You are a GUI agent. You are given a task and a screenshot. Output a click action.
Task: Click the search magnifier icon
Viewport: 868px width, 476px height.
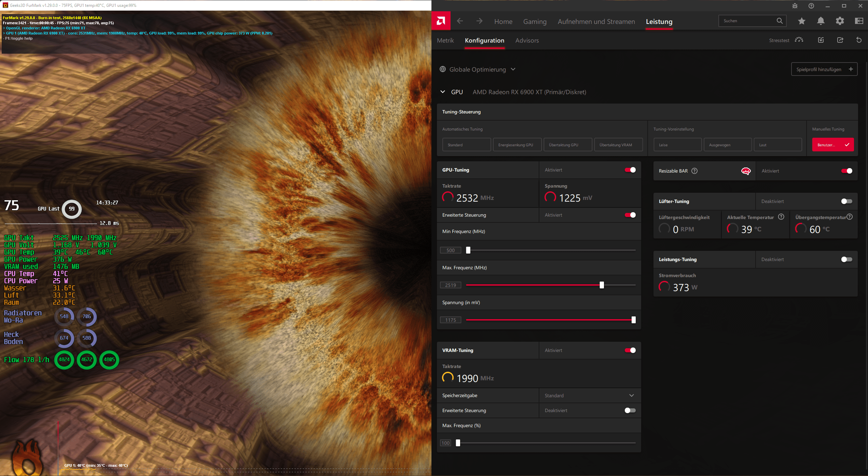[x=779, y=21]
